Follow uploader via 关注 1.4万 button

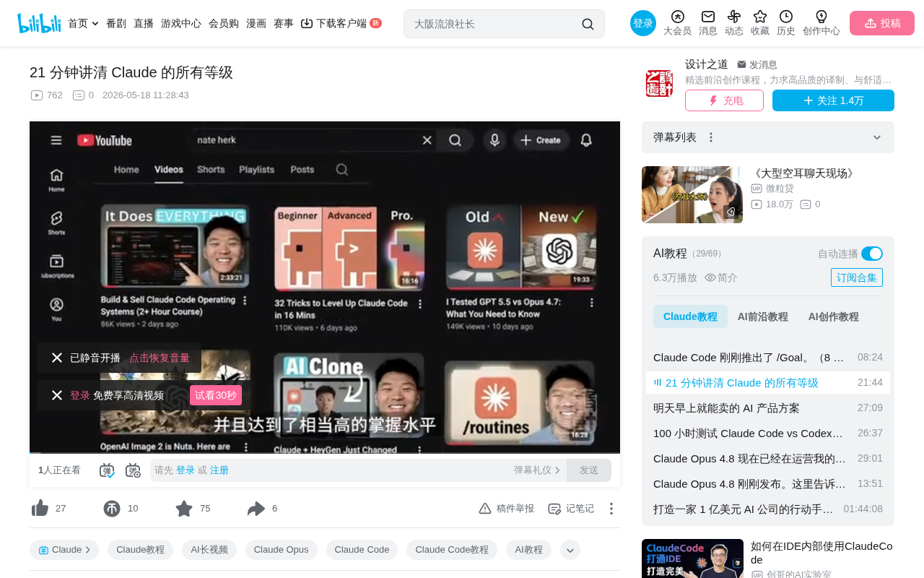point(833,100)
